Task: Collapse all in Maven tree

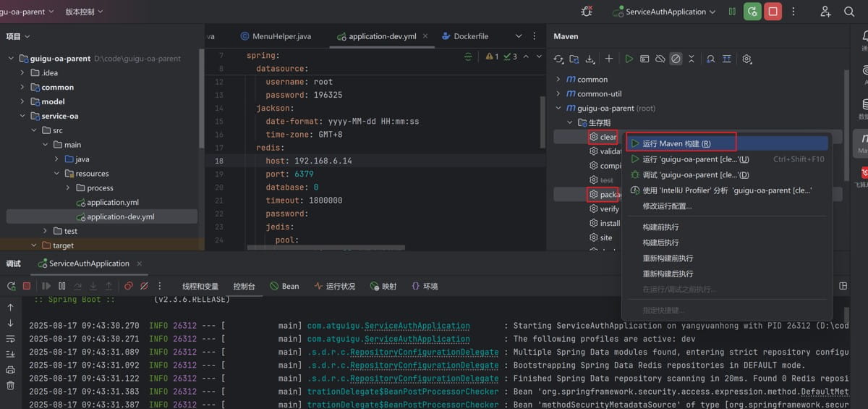Action: [x=692, y=59]
